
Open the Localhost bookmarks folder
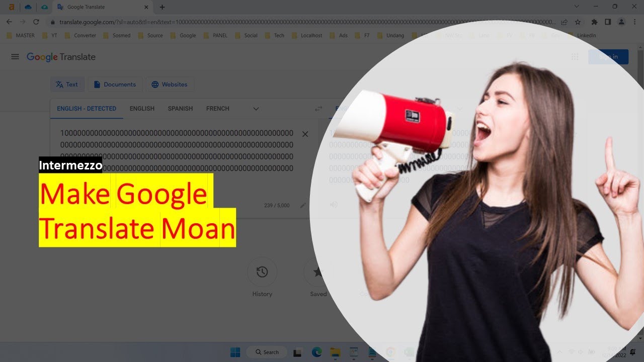(307, 36)
